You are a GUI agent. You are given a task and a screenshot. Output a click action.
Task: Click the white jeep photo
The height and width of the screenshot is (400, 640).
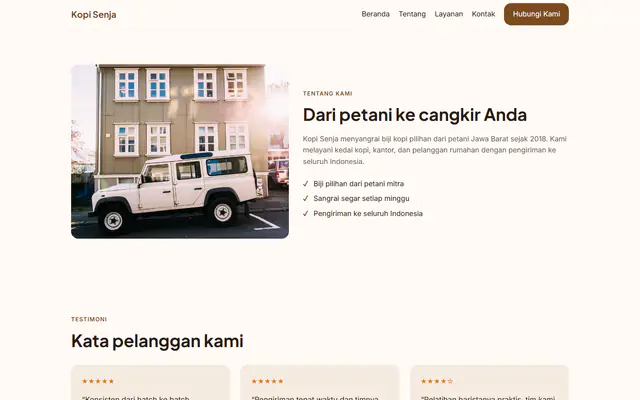click(x=180, y=151)
